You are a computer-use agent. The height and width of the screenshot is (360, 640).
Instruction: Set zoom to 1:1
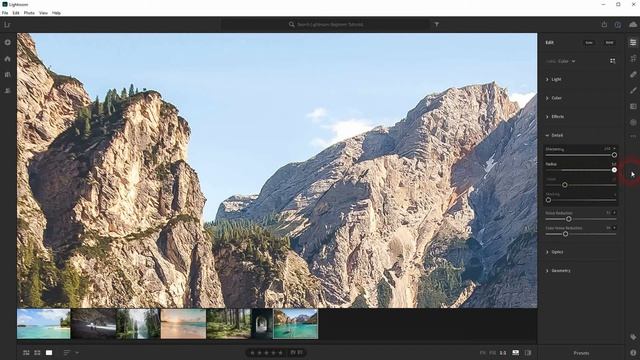click(x=503, y=353)
